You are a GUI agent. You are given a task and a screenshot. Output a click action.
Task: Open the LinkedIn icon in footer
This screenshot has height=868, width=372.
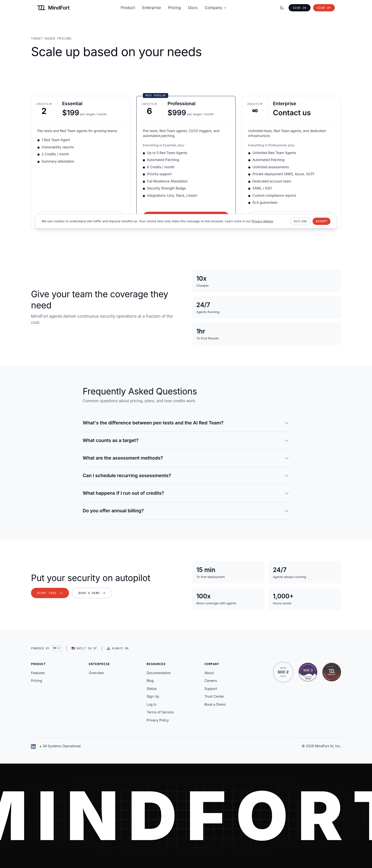click(x=33, y=746)
